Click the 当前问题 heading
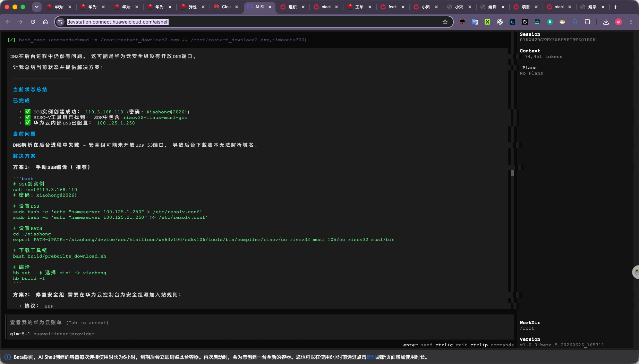 pyautogui.click(x=24, y=134)
